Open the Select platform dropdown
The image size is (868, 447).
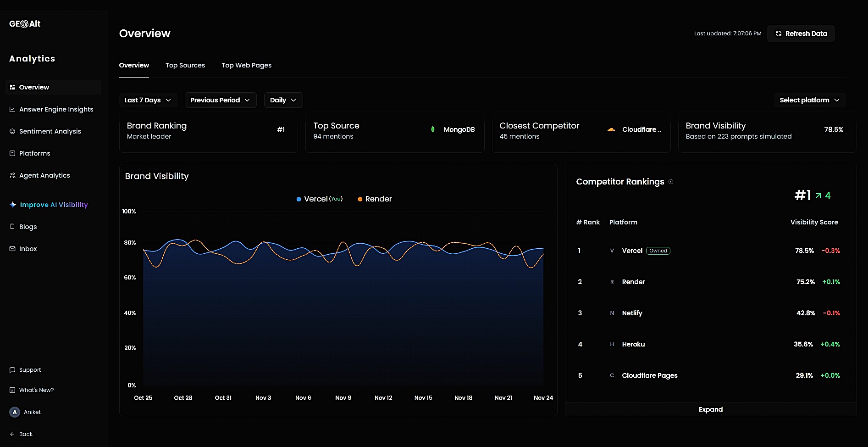(x=809, y=100)
